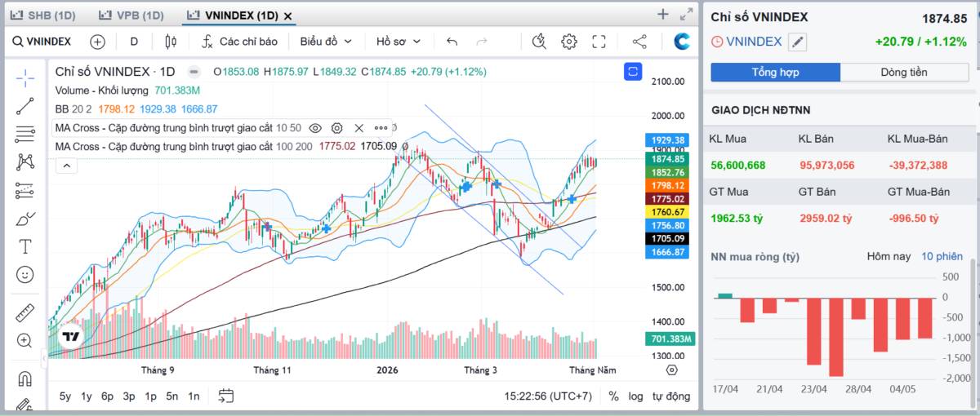Open VNINDEX symbol search

coord(42,42)
